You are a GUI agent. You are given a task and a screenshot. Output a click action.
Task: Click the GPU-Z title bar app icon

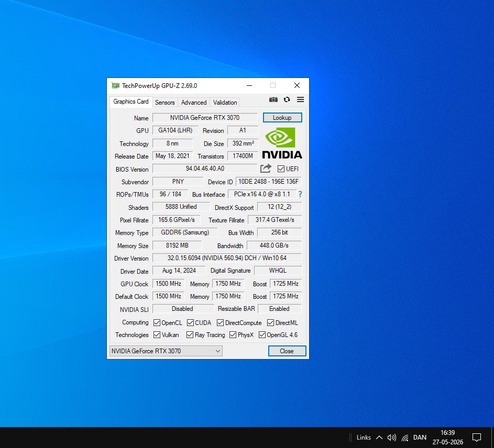point(116,86)
